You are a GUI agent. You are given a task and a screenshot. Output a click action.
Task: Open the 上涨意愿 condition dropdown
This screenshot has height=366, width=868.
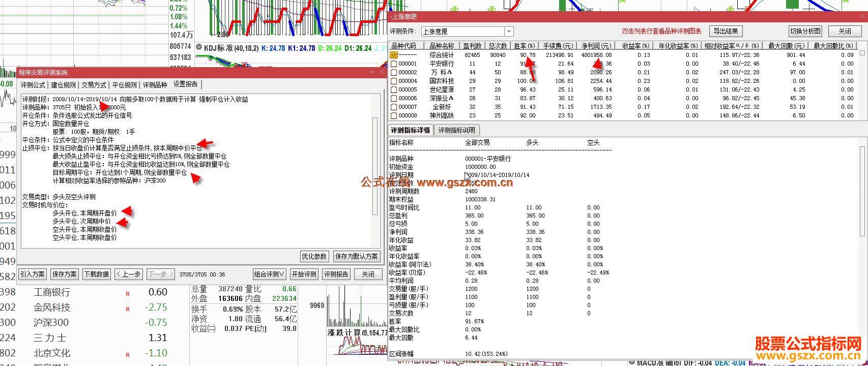click(x=509, y=32)
